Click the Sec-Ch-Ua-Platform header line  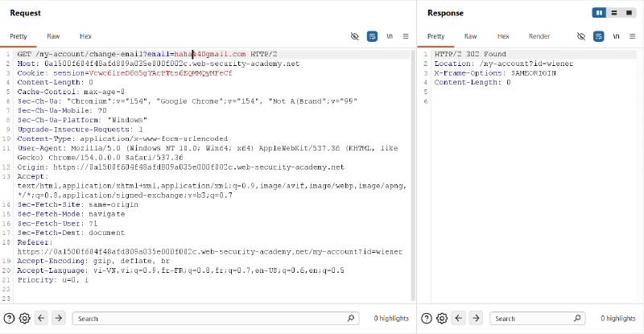(x=82, y=120)
